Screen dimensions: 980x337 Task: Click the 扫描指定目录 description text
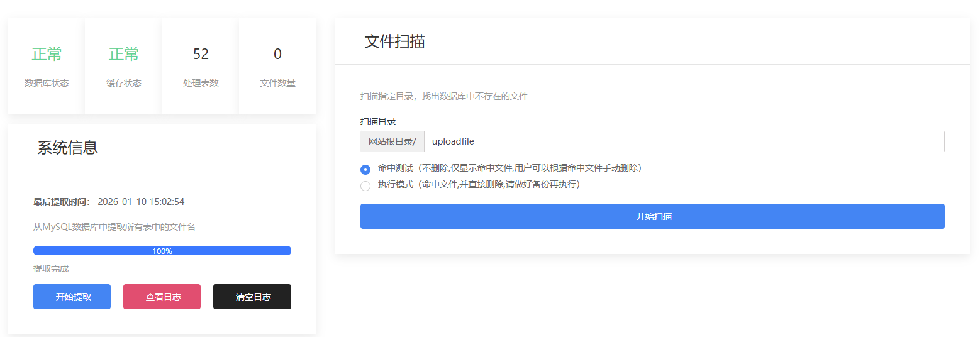coord(443,96)
